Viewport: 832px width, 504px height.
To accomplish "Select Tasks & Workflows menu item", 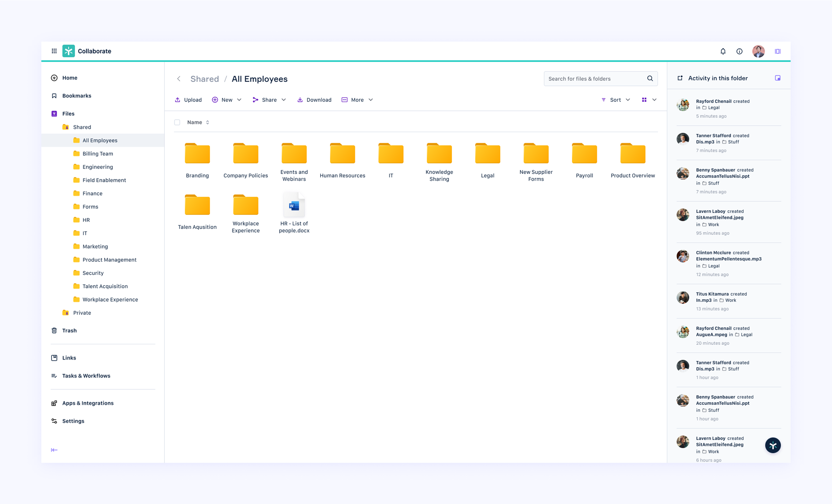I will pyautogui.click(x=86, y=376).
